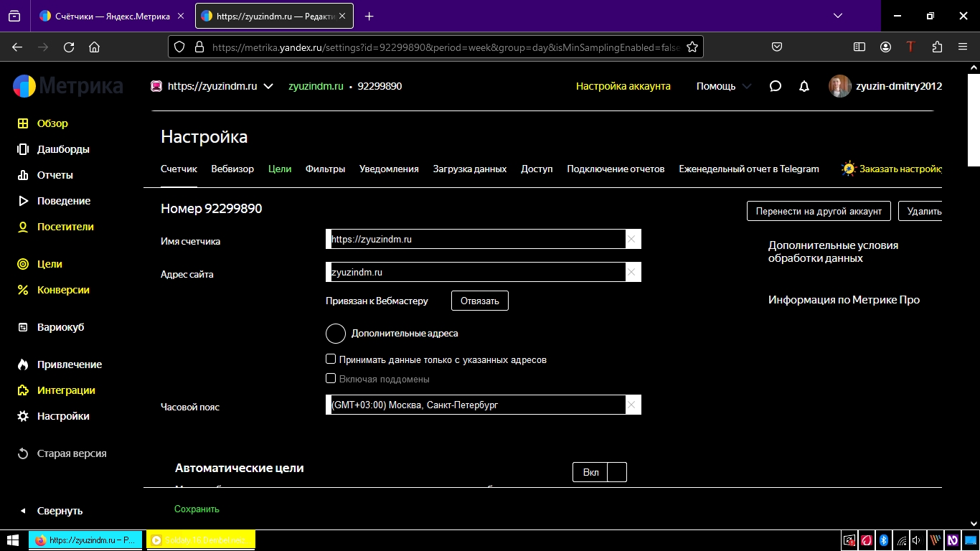
Task: Click the Bluetooth tray icon
Action: [x=885, y=540]
